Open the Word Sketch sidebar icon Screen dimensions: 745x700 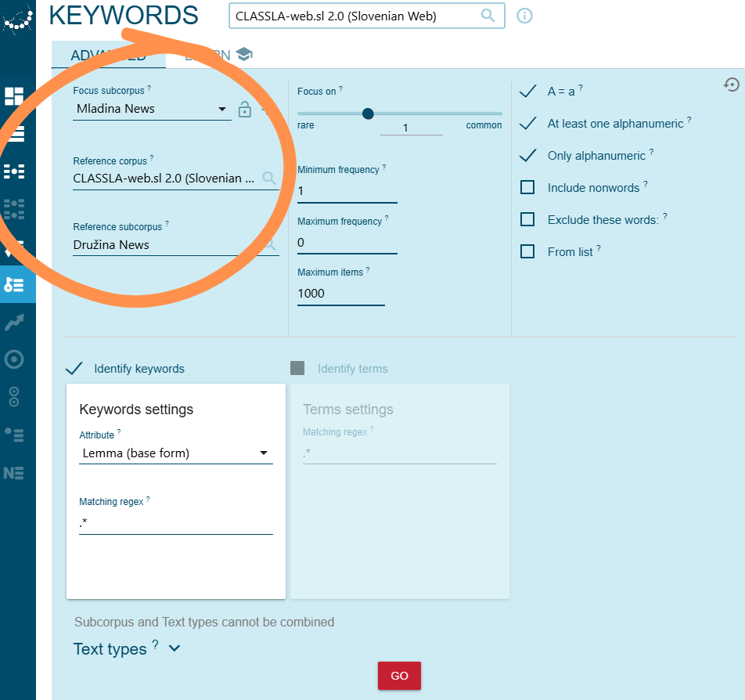(14, 171)
